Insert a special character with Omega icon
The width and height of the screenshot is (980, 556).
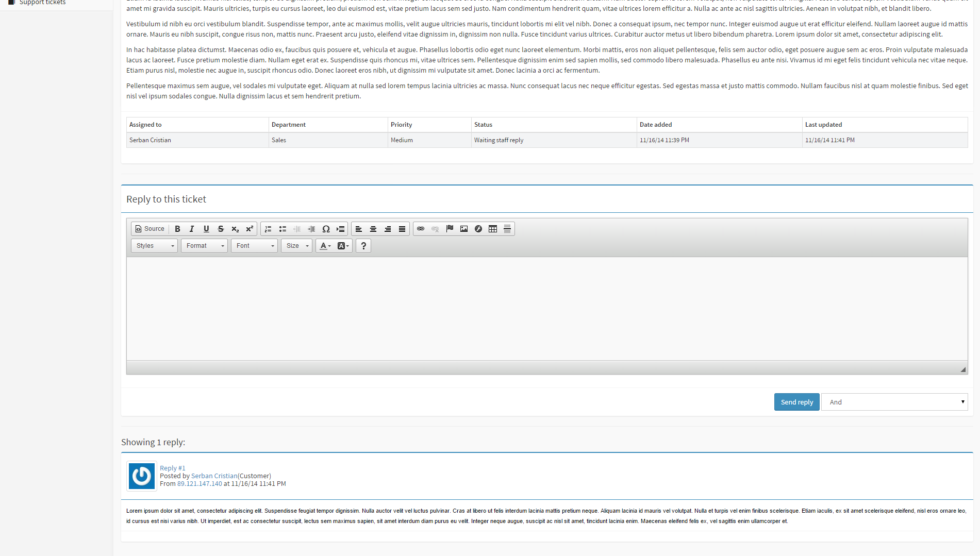point(326,229)
